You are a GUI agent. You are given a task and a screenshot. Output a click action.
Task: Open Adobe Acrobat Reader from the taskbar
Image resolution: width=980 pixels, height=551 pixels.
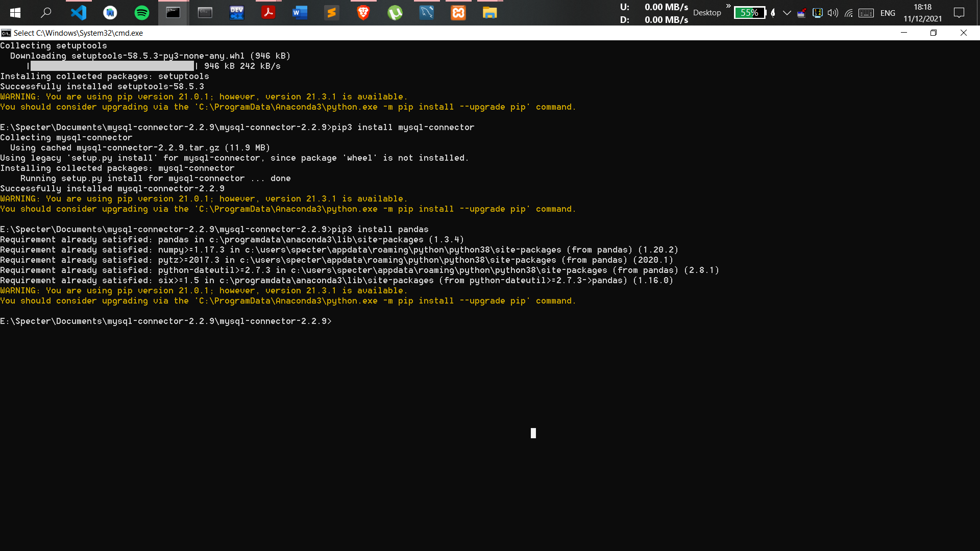coord(268,13)
